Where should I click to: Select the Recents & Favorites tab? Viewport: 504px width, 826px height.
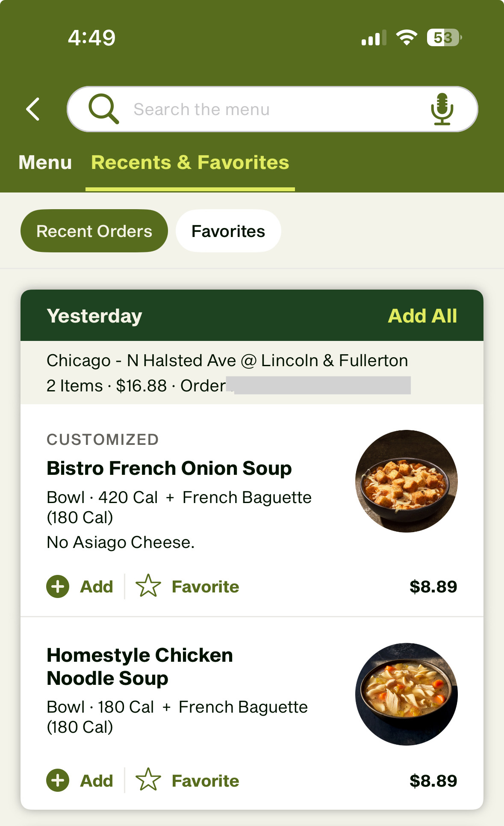coord(190,163)
